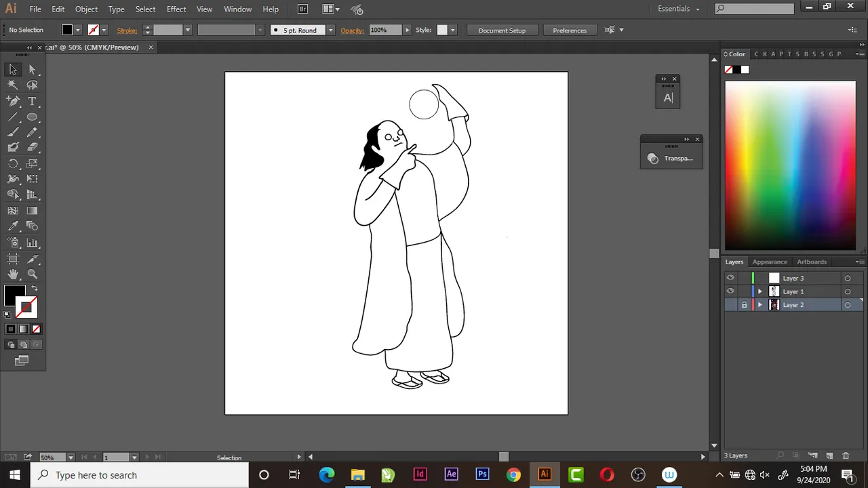This screenshot has width=868, height=488.
Task: Open the stroke color dropdown in control bar
Action: click(x=104, y=30)
